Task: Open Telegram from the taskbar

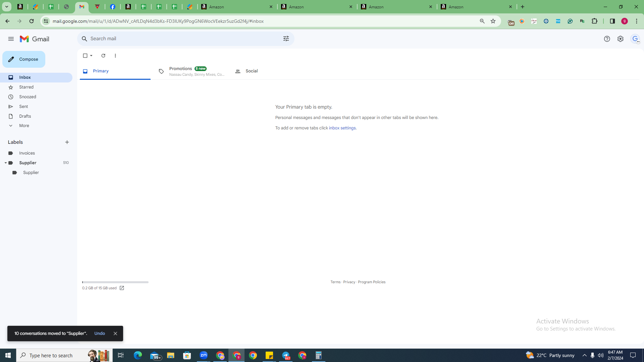Action: [286, 355]
